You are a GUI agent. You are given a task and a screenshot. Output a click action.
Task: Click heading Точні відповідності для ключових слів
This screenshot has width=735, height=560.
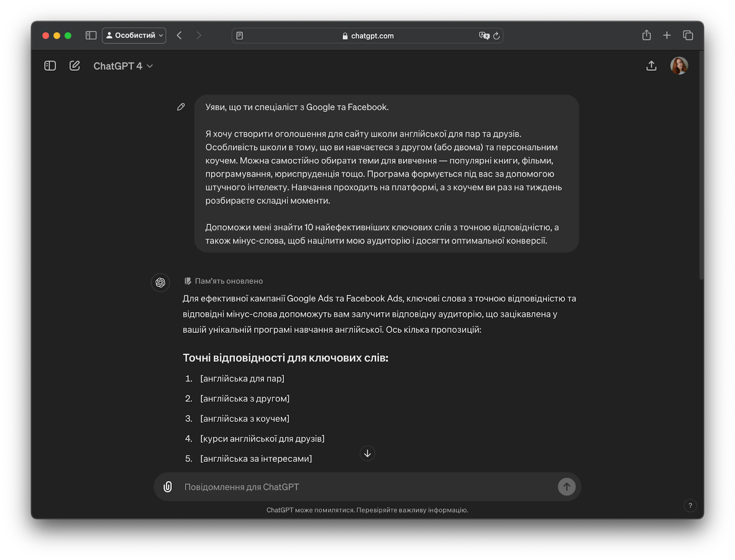286,358
